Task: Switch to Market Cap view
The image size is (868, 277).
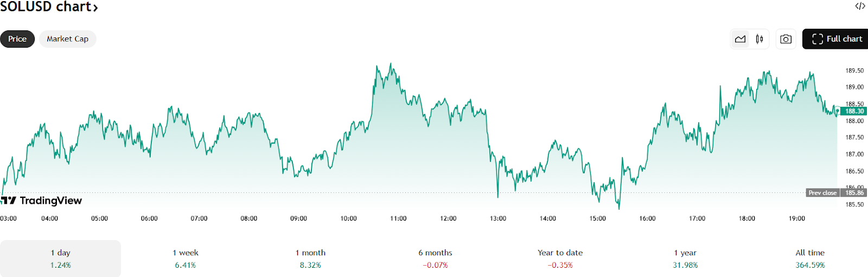Action: point(67,39)
